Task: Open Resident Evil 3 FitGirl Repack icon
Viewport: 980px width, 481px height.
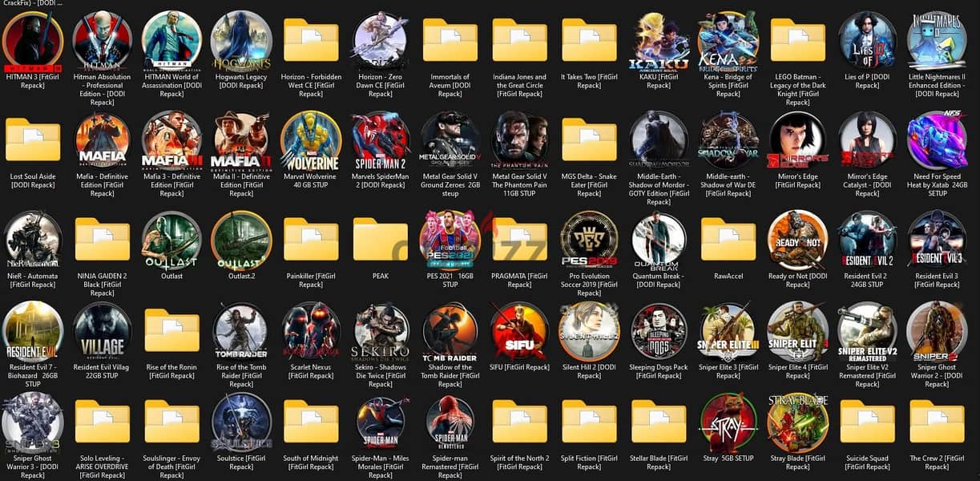Action: coord(937,240)
